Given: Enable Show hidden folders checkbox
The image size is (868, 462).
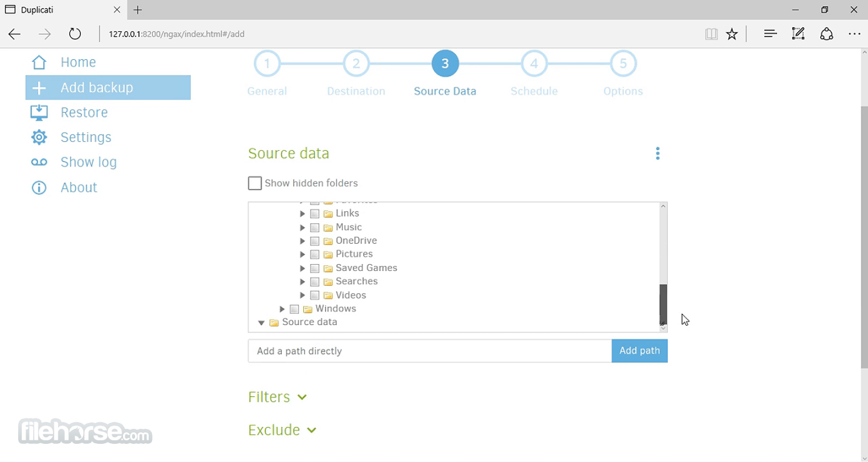Looking at the screenshot, I should click(x=255, y=183).
